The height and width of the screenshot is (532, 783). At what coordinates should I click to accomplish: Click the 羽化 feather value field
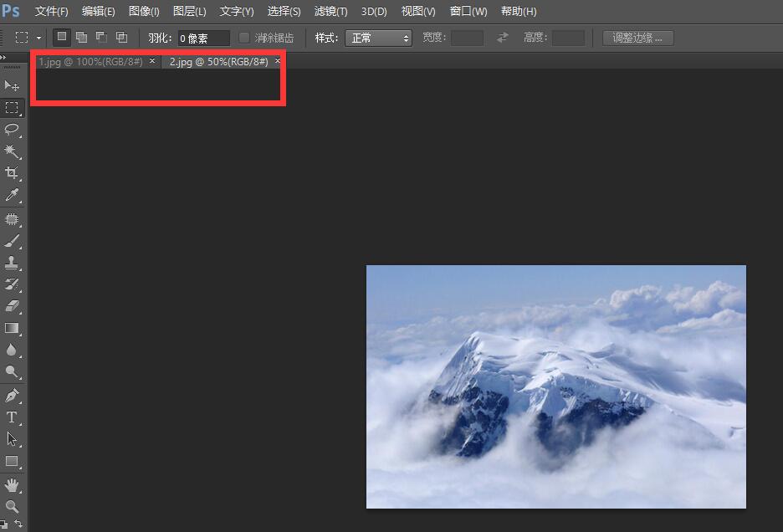[x=204, y=38]
